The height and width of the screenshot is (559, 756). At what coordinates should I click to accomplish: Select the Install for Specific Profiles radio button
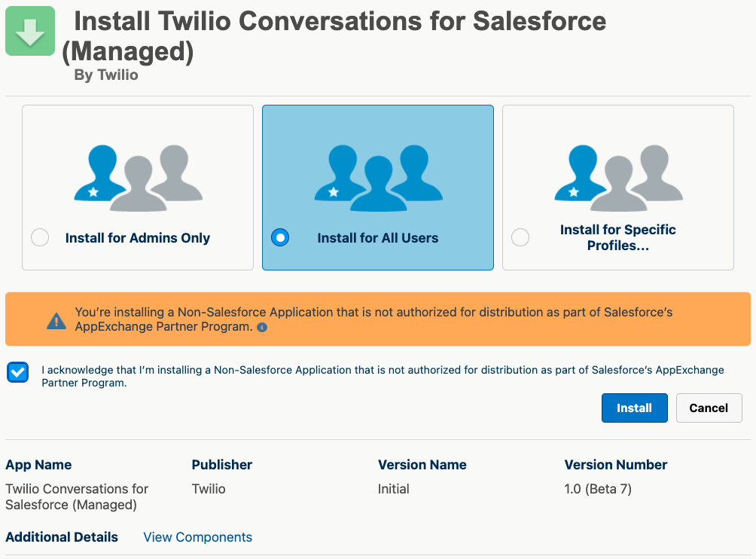pyautogui.click(x=520, y=237)
